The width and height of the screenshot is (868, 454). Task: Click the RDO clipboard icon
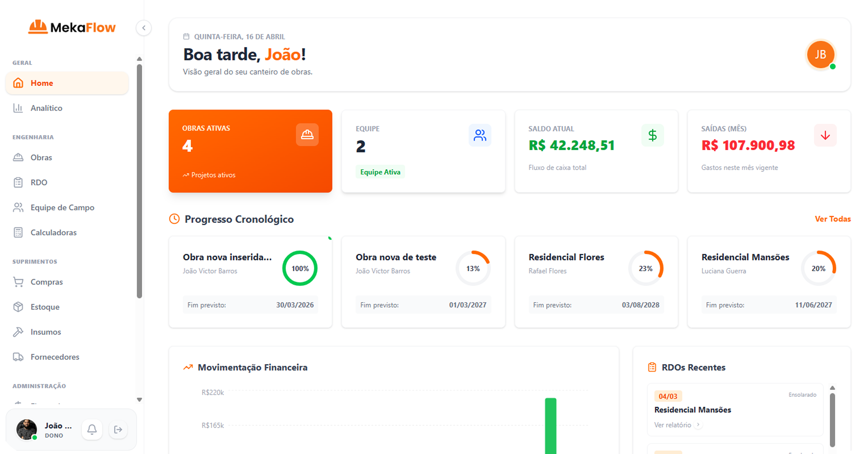click(18, 182)
